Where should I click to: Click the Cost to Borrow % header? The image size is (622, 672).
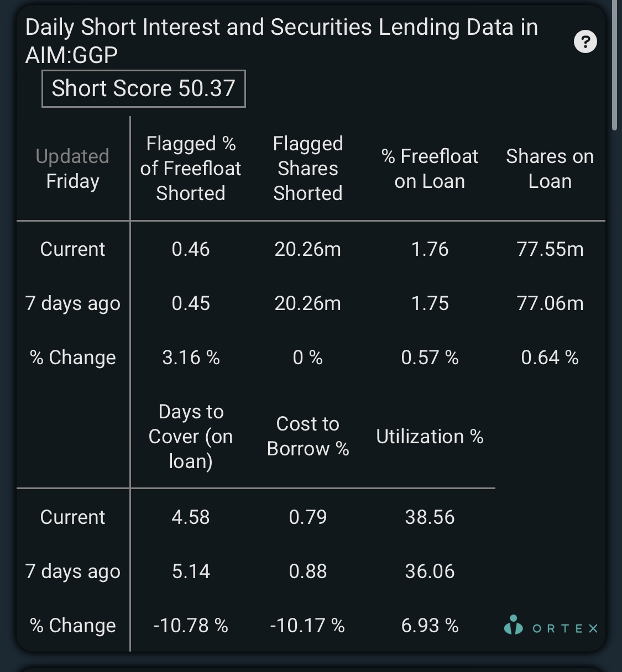[x=308, y=437]
